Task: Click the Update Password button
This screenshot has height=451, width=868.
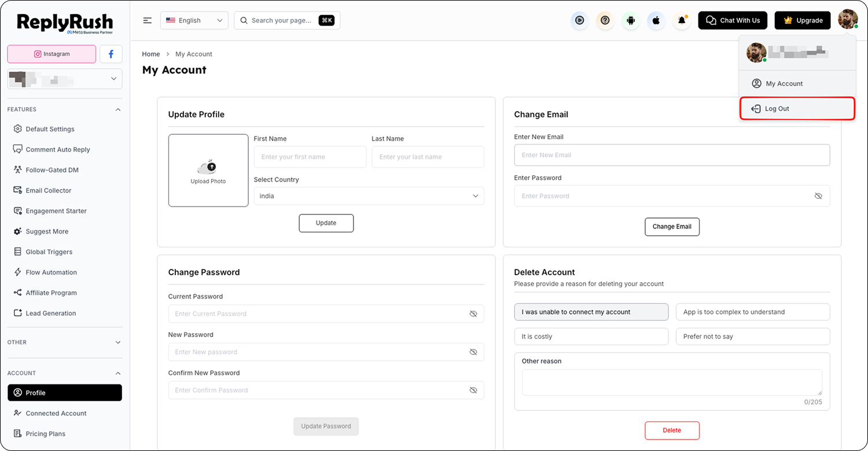Action: tap(326, 426)
